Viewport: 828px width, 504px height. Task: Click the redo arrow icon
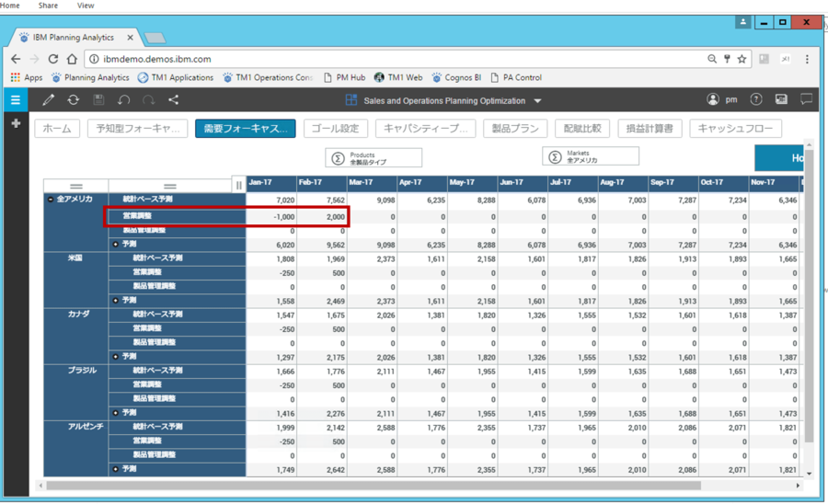(x=148, y=100)
